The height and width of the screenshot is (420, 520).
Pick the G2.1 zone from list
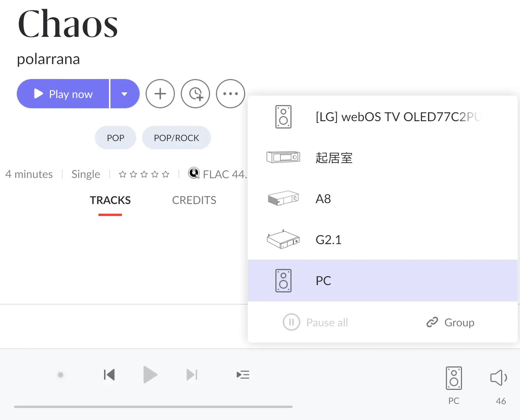tap(382, 240)
